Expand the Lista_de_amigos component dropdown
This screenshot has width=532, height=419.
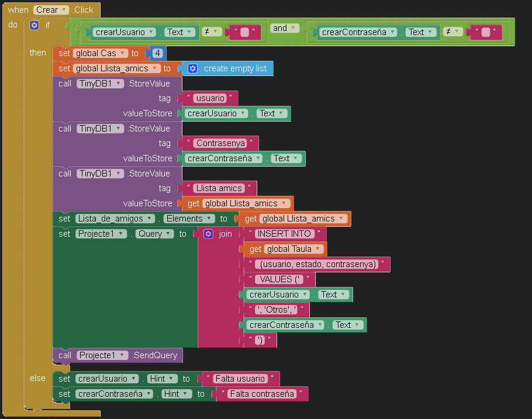click(x=150, y=219)
